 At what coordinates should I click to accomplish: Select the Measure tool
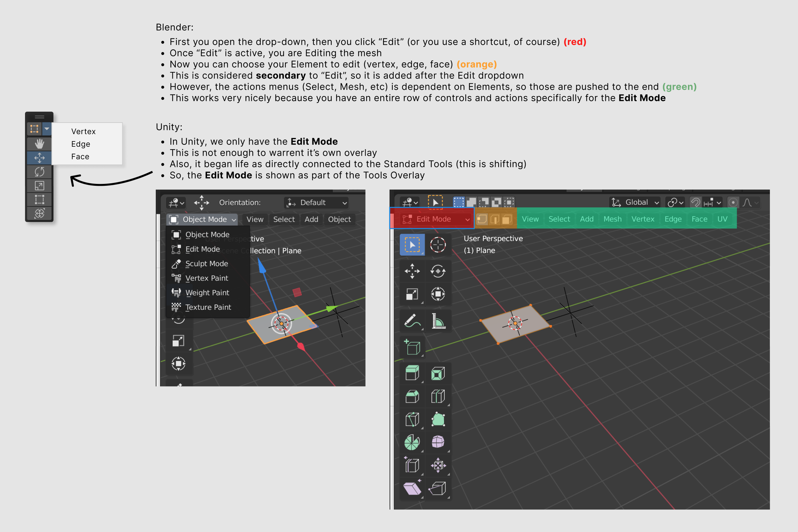pos(438,321)
